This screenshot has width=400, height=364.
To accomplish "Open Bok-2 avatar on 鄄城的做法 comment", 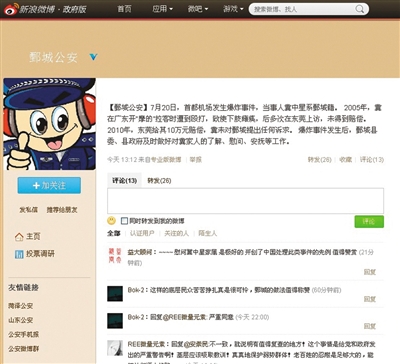I will click(x=115, y=294).
